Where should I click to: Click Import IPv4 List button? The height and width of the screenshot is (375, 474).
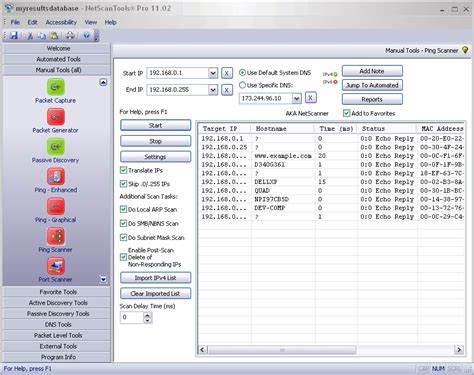(155, 278)
